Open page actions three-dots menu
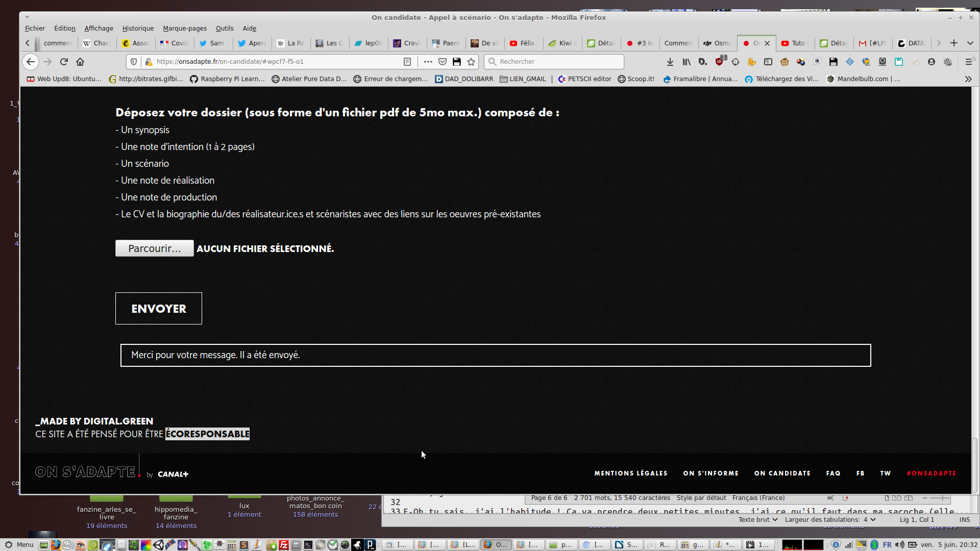The height and width of the screenshot is (551, 980). click(428, 62)
